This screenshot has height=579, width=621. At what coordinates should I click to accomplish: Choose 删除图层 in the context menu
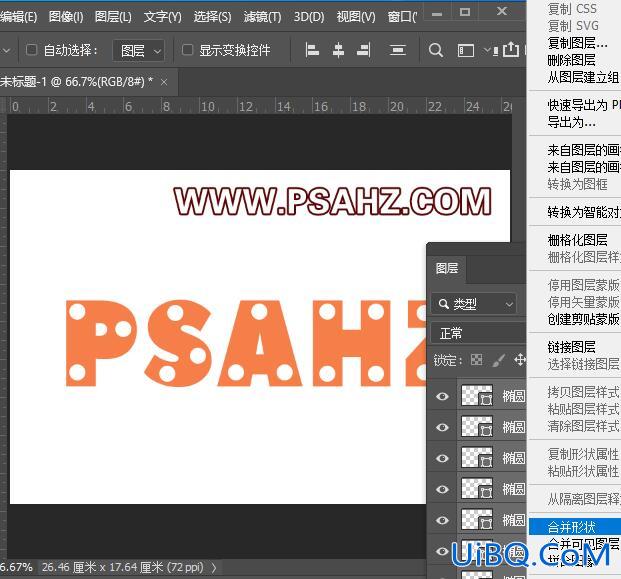[x=571, y=60]
